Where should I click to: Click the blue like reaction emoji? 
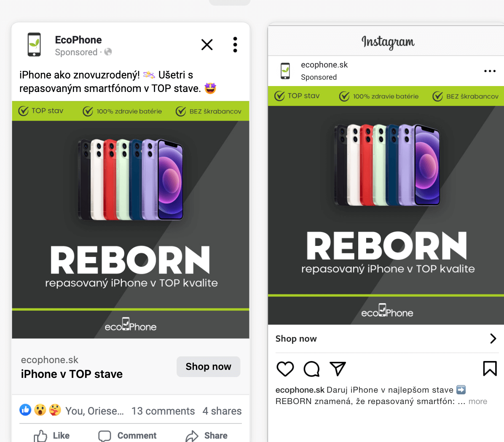pos(26,410)
